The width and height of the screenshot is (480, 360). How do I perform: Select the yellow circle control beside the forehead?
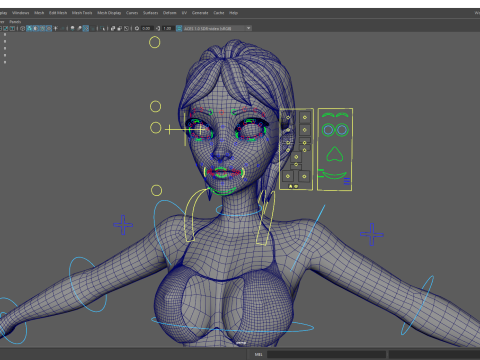click(x=155, y=107)
